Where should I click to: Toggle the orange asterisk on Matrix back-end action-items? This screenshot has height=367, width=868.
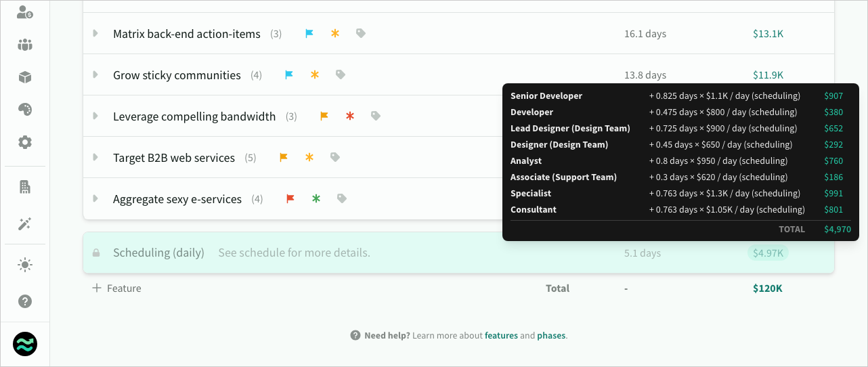click(334, 33)
